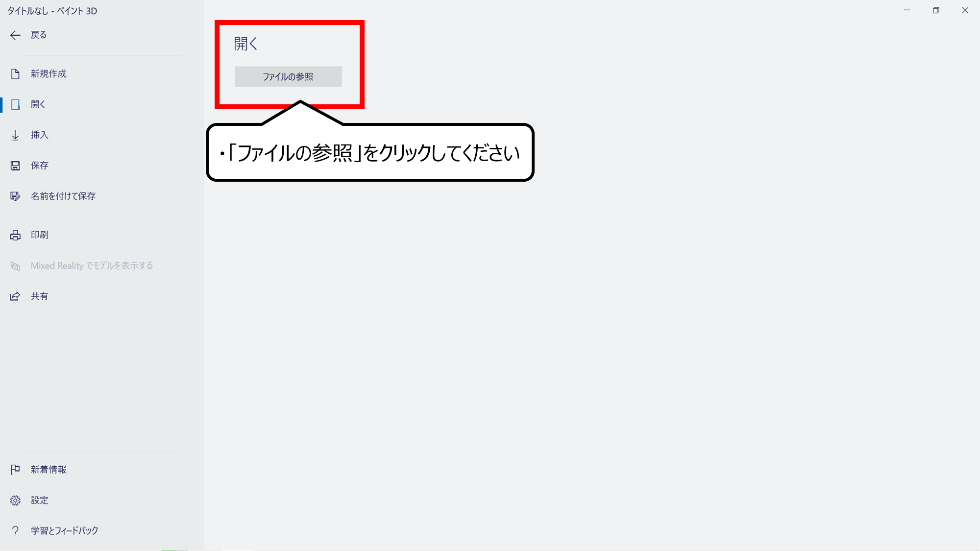Open the 新規作成 menu item
This screenshot has height=551, width=980.
[49, 73]
